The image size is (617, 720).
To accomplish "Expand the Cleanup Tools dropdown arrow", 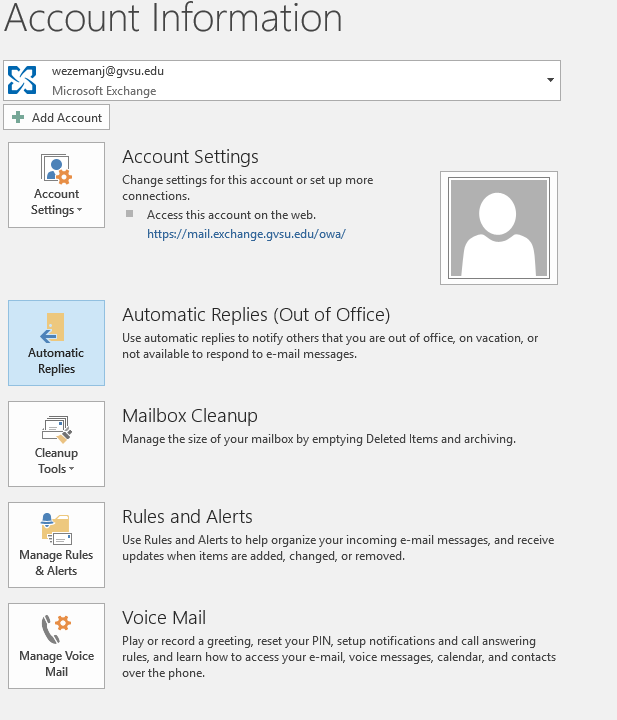I will click(73, 470).
